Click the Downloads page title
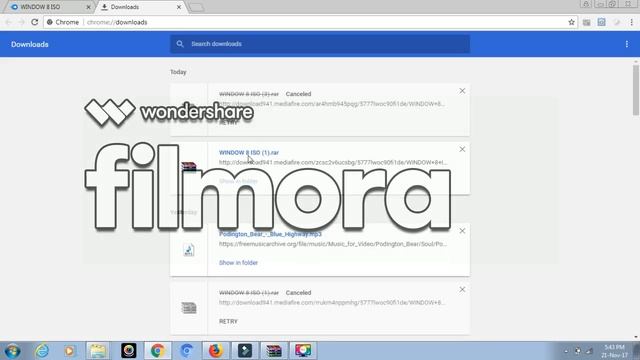 30,44
